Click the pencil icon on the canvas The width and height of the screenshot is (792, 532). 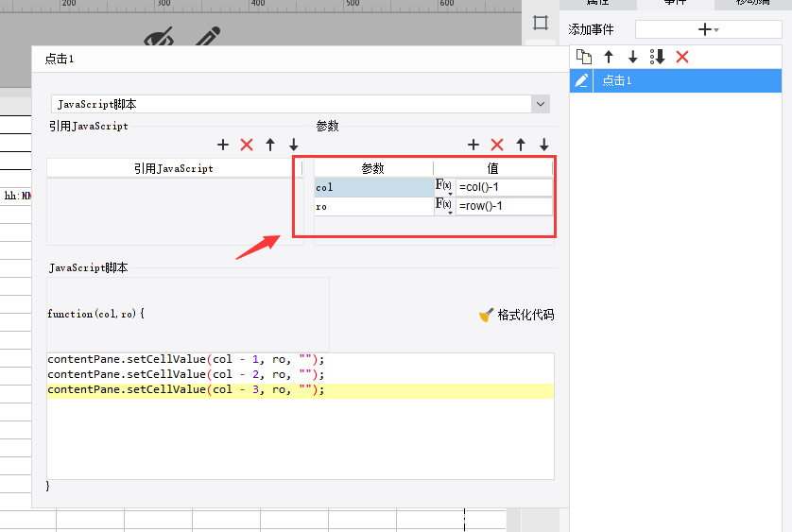(x=208, y=36)
